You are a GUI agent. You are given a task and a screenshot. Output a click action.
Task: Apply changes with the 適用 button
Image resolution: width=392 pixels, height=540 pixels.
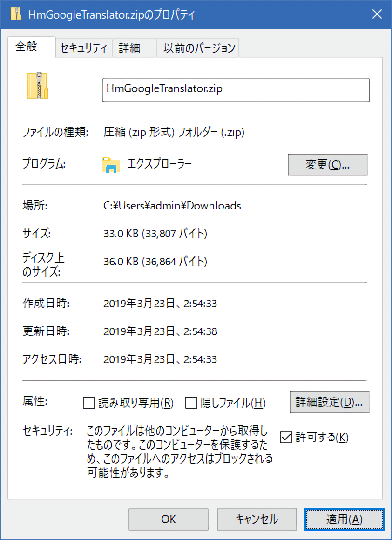[x=344, y=519]
